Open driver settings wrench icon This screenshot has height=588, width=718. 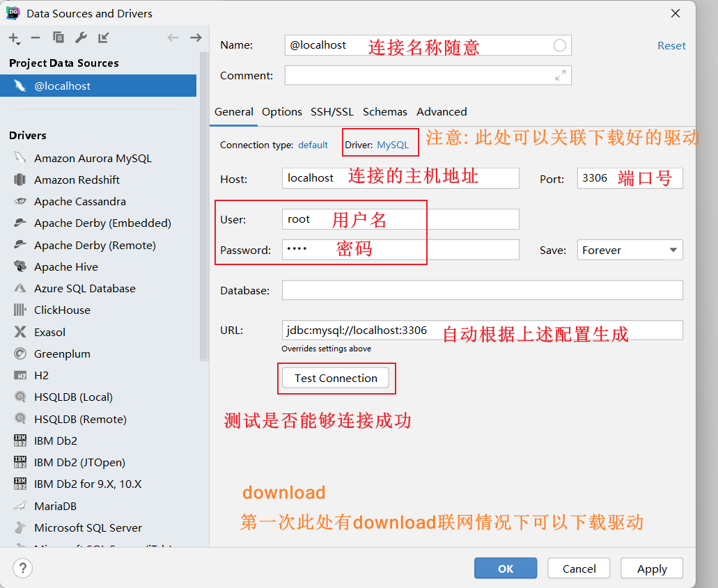coord(81,38)
